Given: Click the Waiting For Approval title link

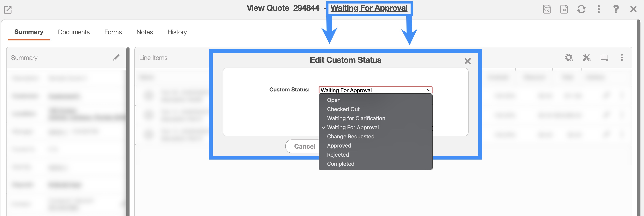Looking at the screenshot, I should tap(369, 8).
